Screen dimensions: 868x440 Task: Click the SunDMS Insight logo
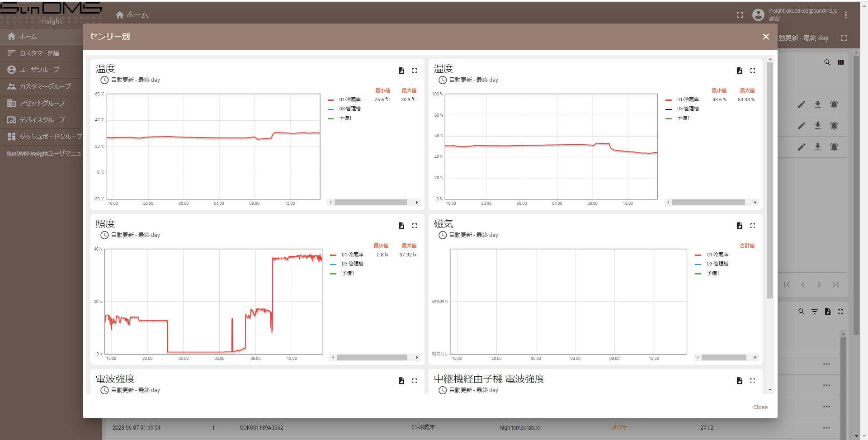[x=51, y=13]
